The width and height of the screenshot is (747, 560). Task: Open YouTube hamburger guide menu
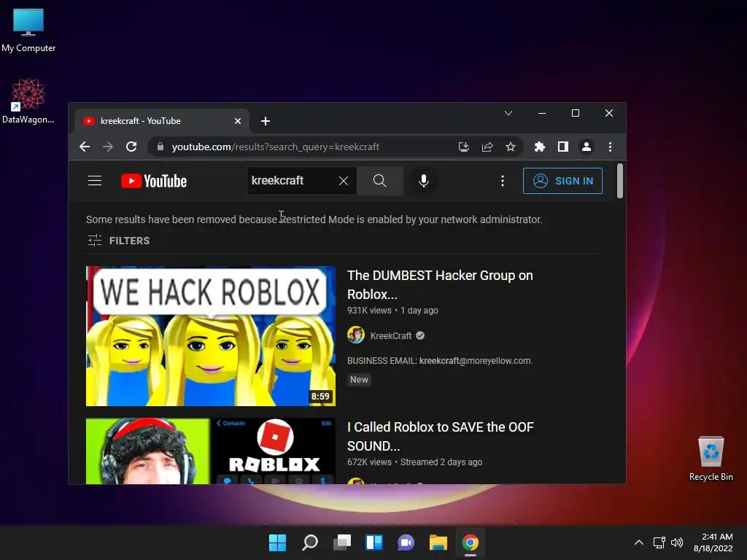coord(95,181)
